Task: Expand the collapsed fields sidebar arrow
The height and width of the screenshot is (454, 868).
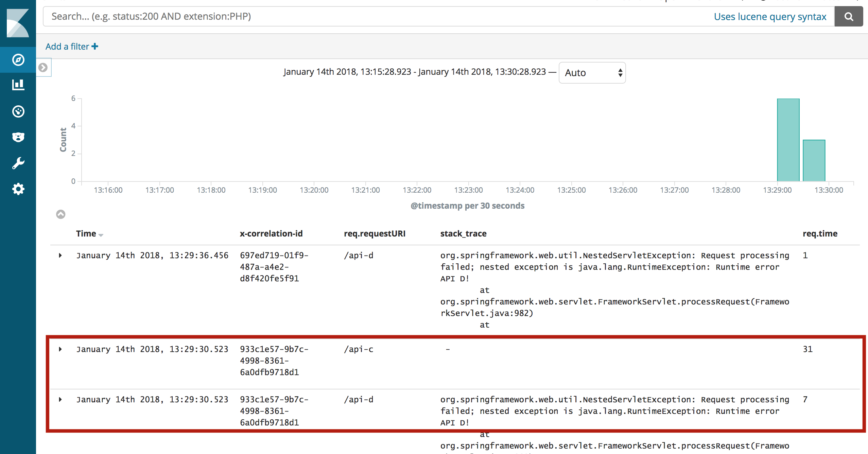Action: [43, 68]
